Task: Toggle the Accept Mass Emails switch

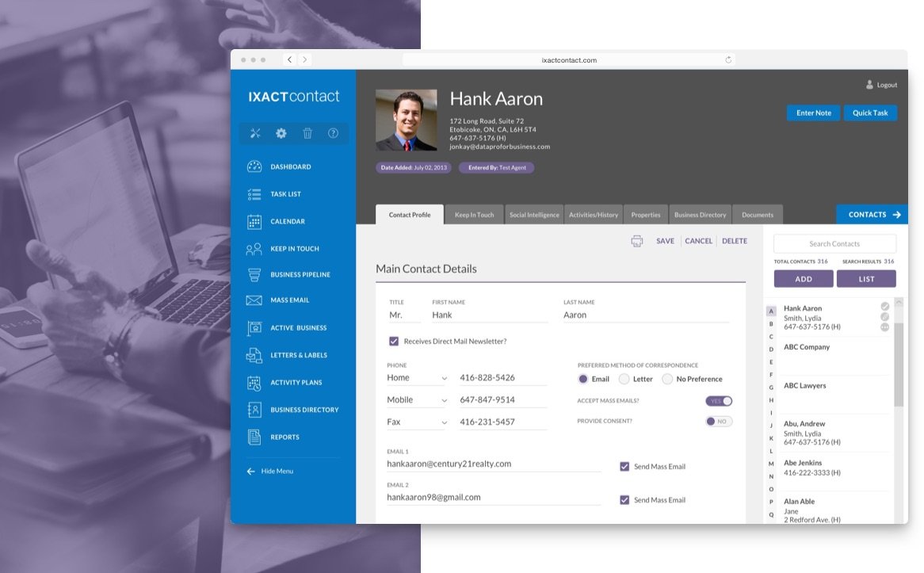Action: tap(719, 401)
